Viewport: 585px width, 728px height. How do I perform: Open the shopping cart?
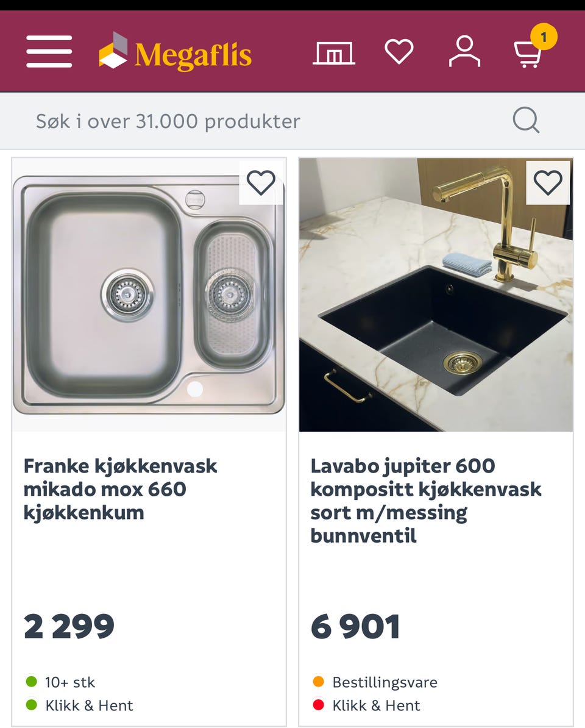pyautogui.click(x=527, y=55)
